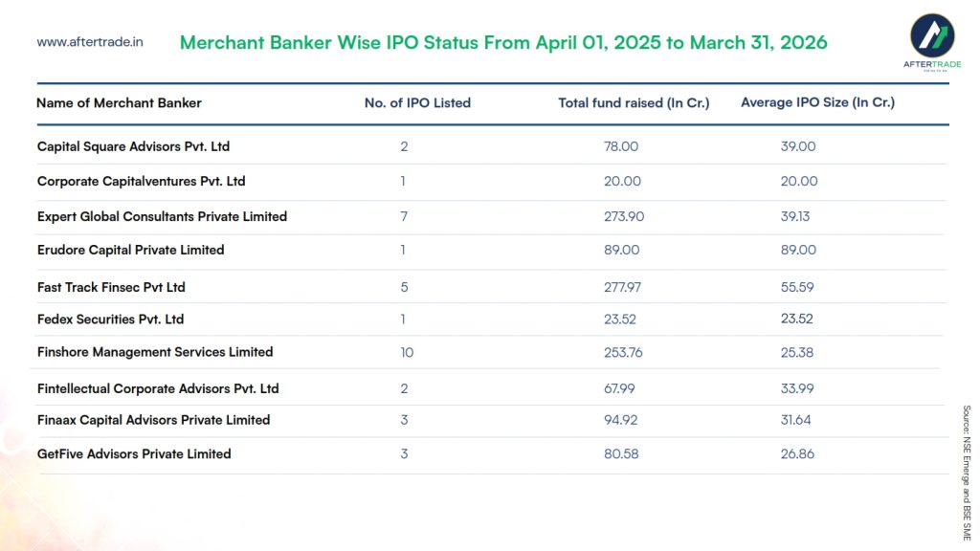Click the Name of Merchant Banker header
This screenshot has width=980, height=551.
[119, 103]
